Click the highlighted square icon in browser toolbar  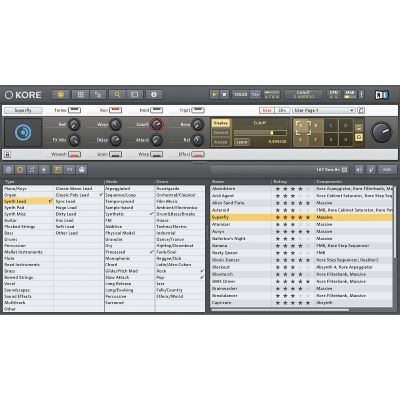tap(57, 170)
